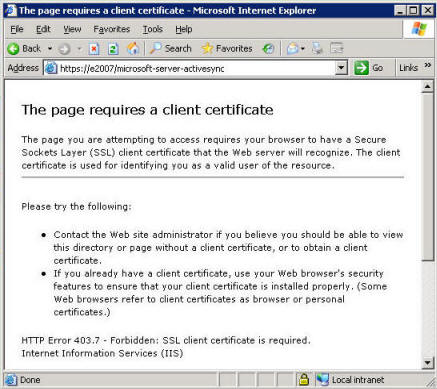Open the Edit menu

click(x=43, y=29)
